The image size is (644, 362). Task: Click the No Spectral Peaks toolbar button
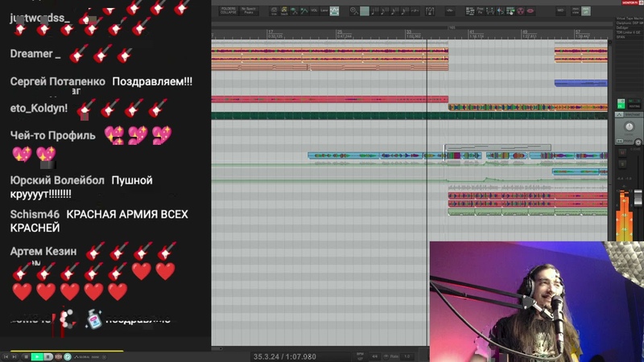pos(248,10)
